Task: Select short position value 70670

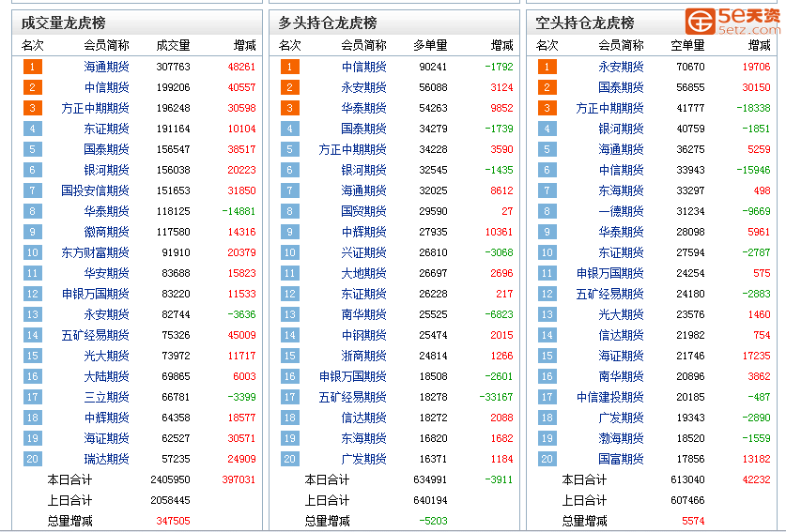Action: coord(690,67)
